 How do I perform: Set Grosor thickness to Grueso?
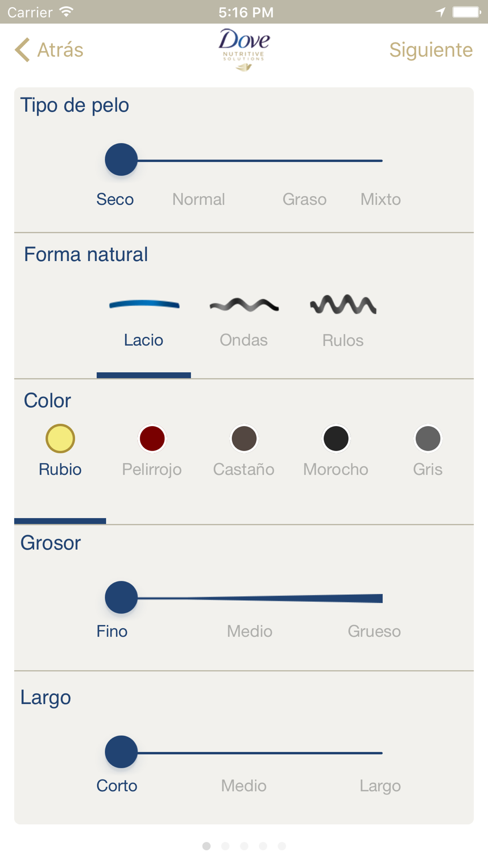(x=374, y=631)
